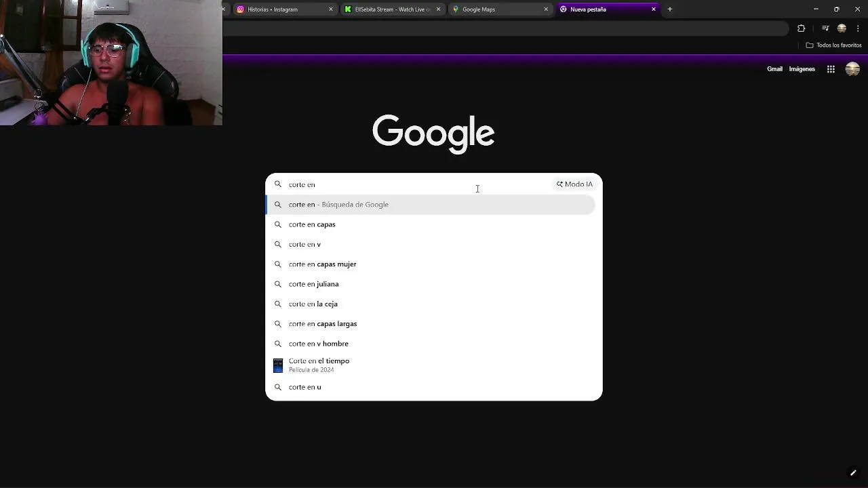This screenshot has height=488, width=868.
Task: Close the Historias Instagram tab
Action: (331, 9)
